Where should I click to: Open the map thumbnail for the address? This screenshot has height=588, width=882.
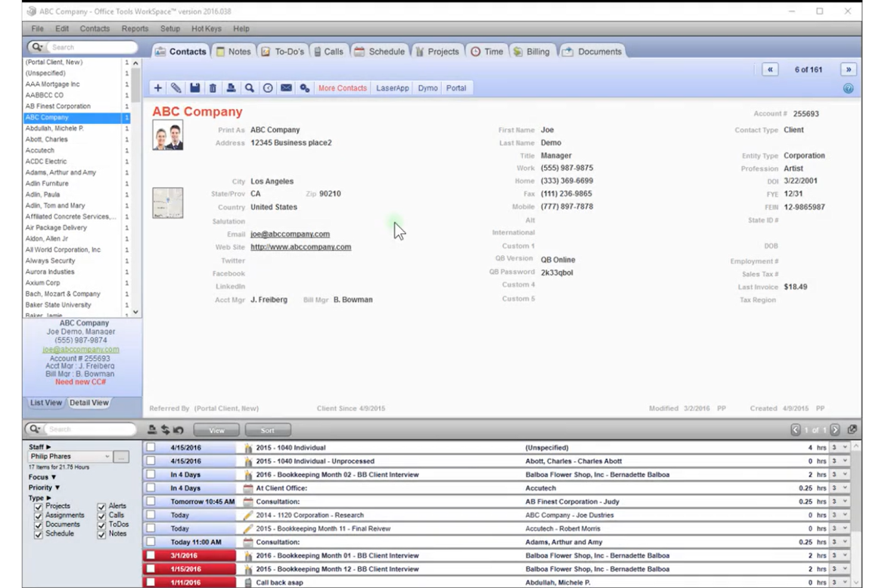point(167,203)
